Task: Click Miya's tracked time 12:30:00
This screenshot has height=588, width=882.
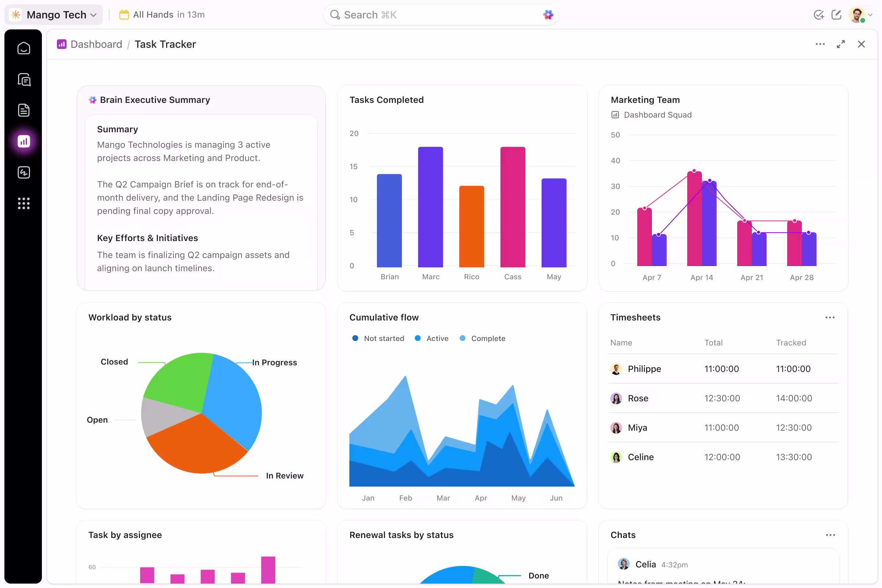Action: click(x=794, y=428)
